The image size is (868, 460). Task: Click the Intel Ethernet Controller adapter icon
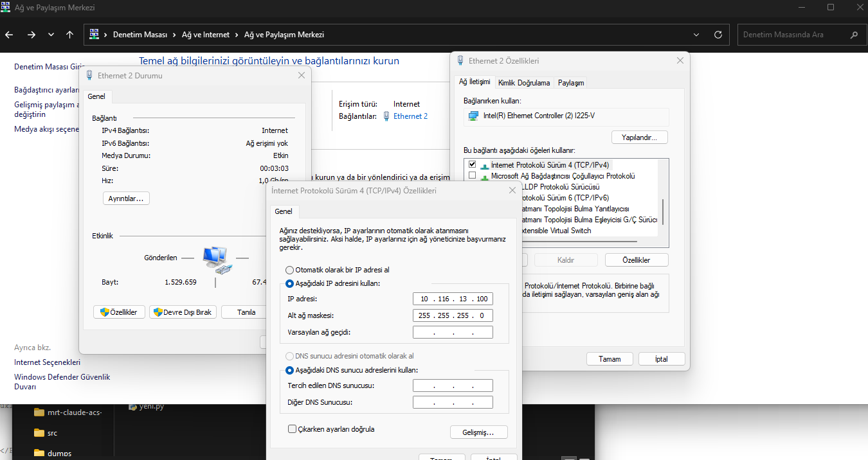[x=473, y=116]
